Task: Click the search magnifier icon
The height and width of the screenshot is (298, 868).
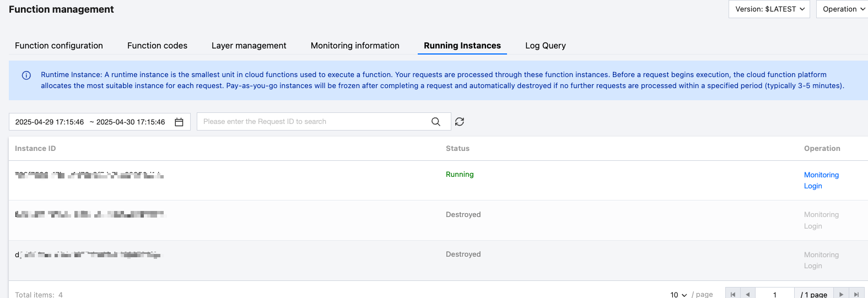Action: coord(436,122)
